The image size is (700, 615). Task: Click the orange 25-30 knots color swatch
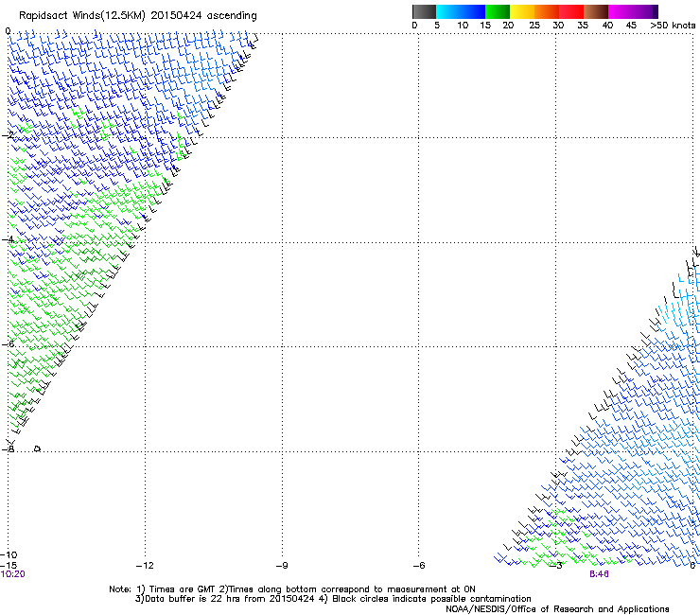(547, 11)
